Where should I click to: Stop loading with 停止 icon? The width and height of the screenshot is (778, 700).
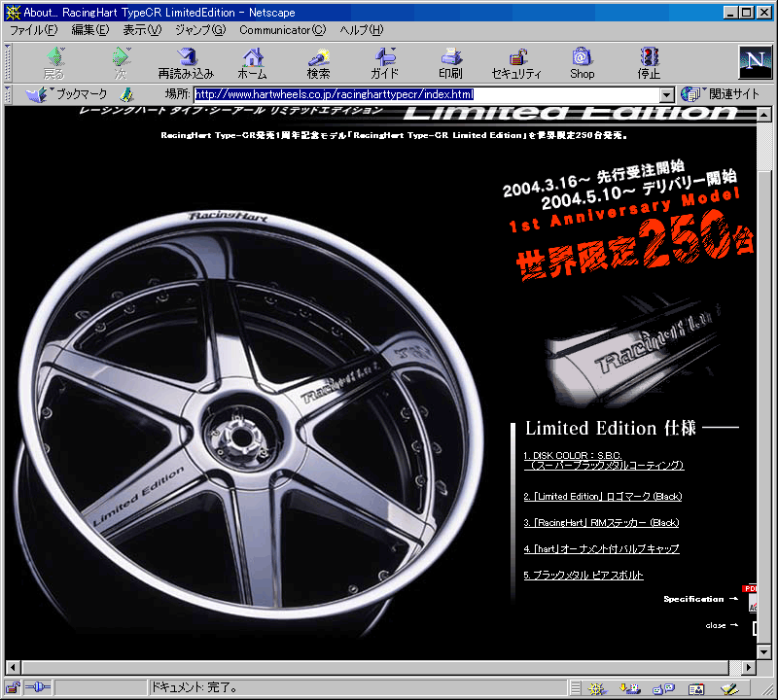pyautogui.click(x=649, y=63)
